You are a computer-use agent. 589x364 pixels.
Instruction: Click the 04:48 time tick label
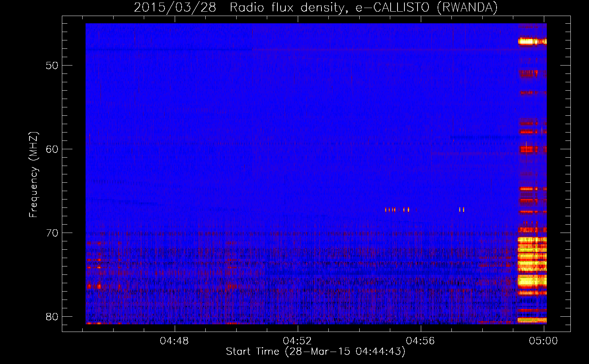174,341
